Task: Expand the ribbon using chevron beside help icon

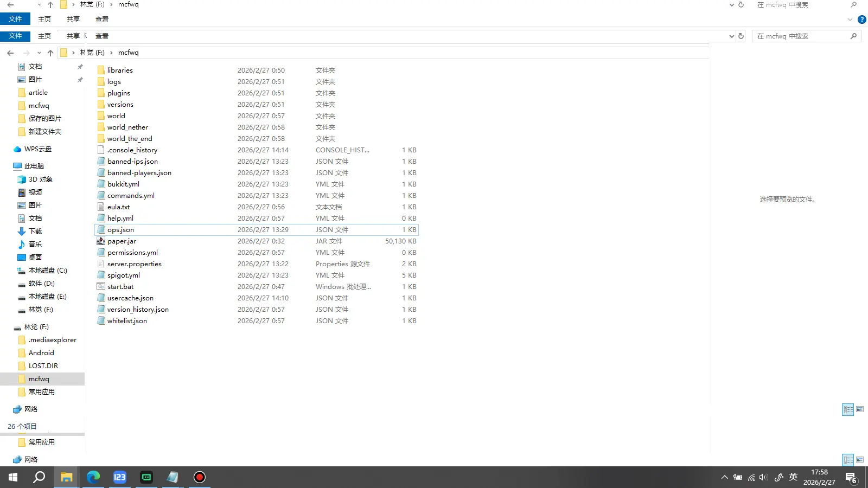Action: point(850,20)
